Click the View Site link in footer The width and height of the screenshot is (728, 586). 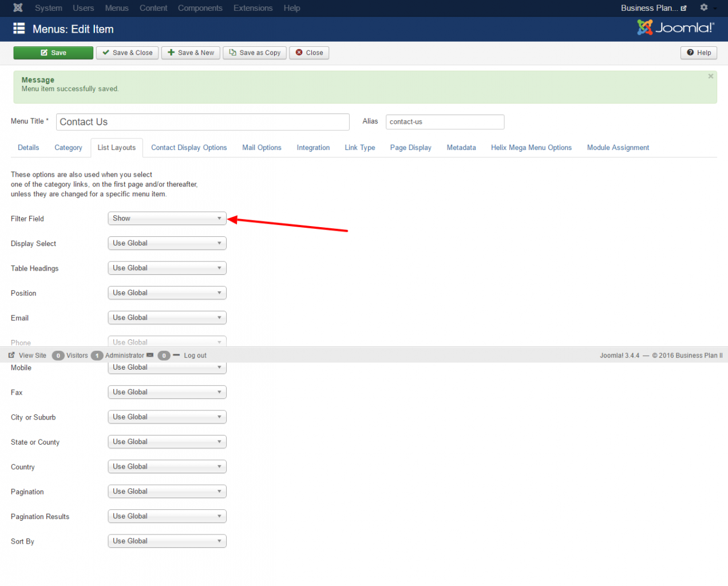pos(27,355)
